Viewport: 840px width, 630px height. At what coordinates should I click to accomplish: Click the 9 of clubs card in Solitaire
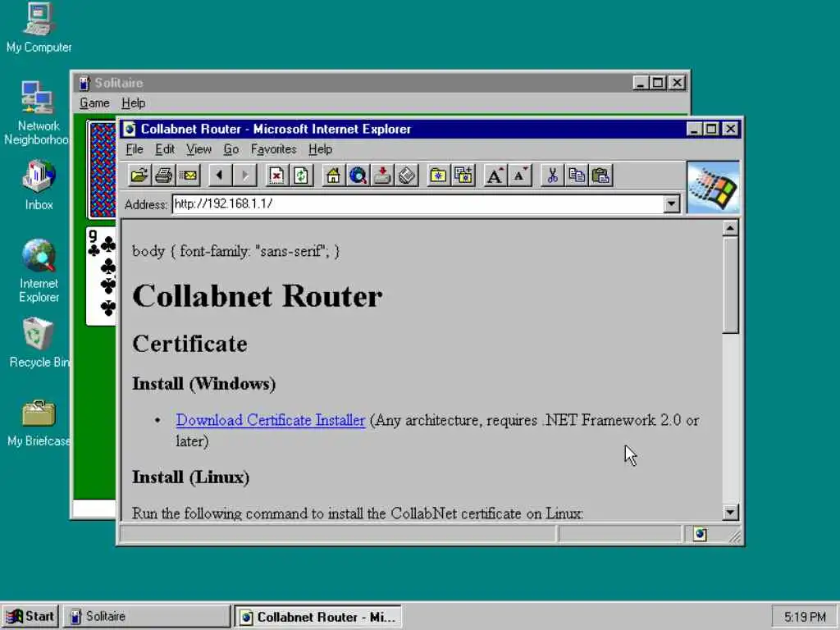point(101,276)
